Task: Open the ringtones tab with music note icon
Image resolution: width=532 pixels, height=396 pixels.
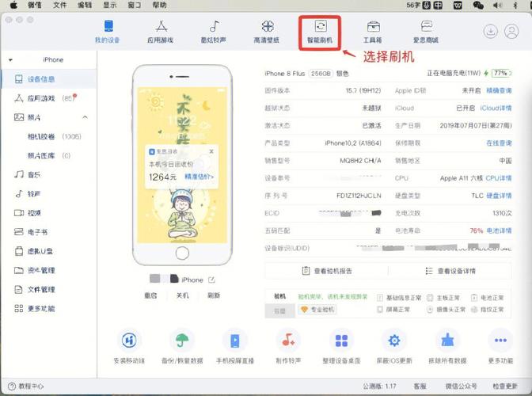Action: click(214, 32)
